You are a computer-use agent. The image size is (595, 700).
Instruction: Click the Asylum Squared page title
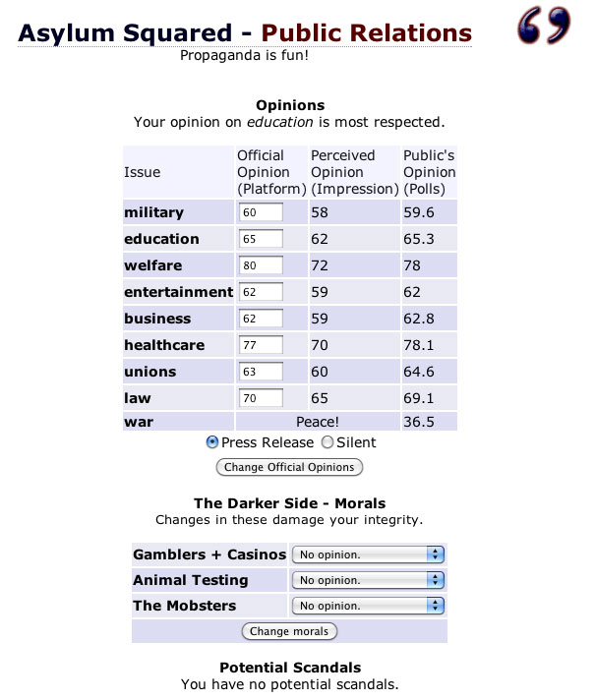118,32
